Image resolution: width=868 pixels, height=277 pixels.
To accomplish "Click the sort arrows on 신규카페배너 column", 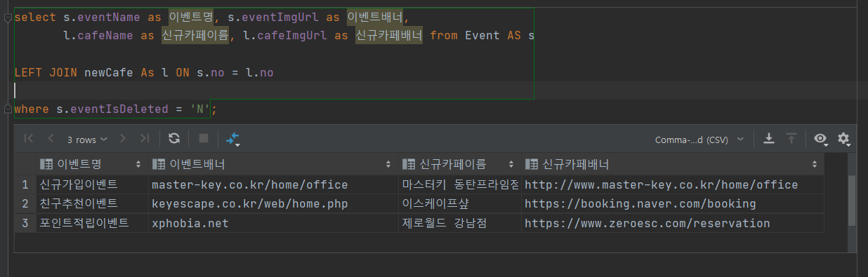I will coord(815,165).
